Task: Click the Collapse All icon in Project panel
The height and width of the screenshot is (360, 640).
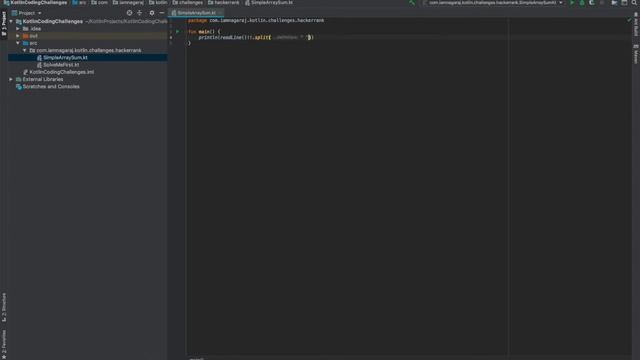Action: point(140,13)
